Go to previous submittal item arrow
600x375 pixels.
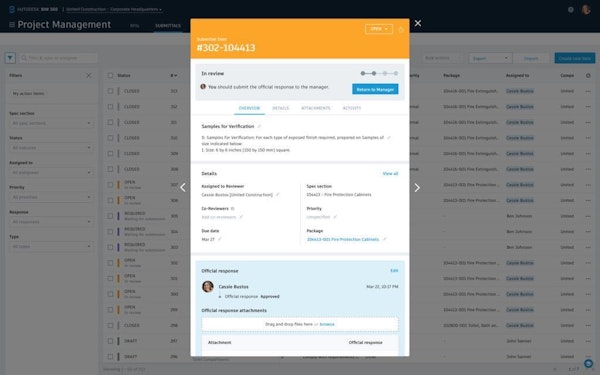(183, 188)
